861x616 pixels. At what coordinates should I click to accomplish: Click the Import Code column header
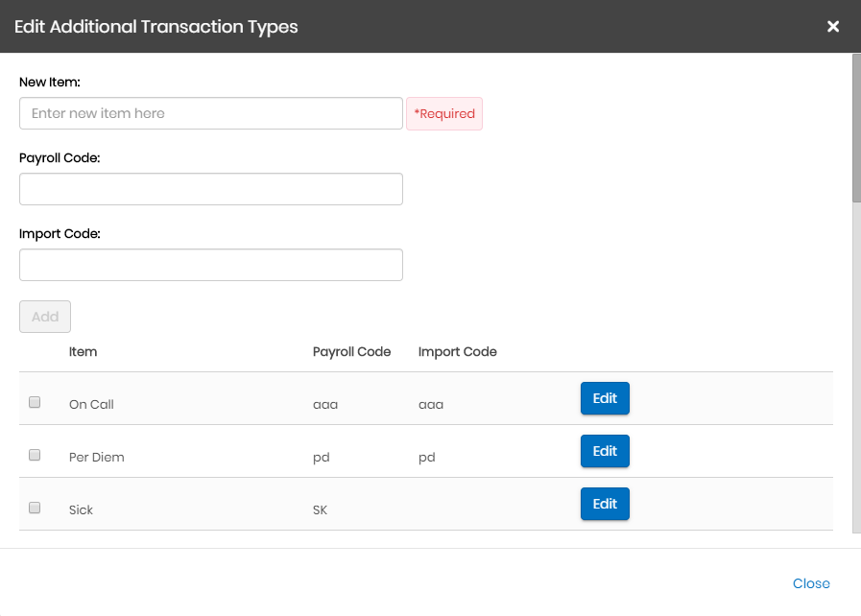coord(457,352)
